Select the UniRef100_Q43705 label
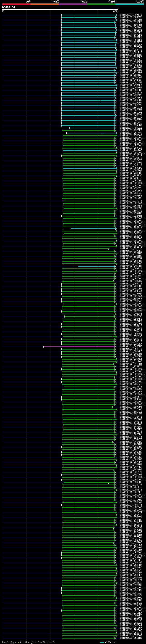The height and width of the screenshot is (644, 146). [x=131, y=27]
